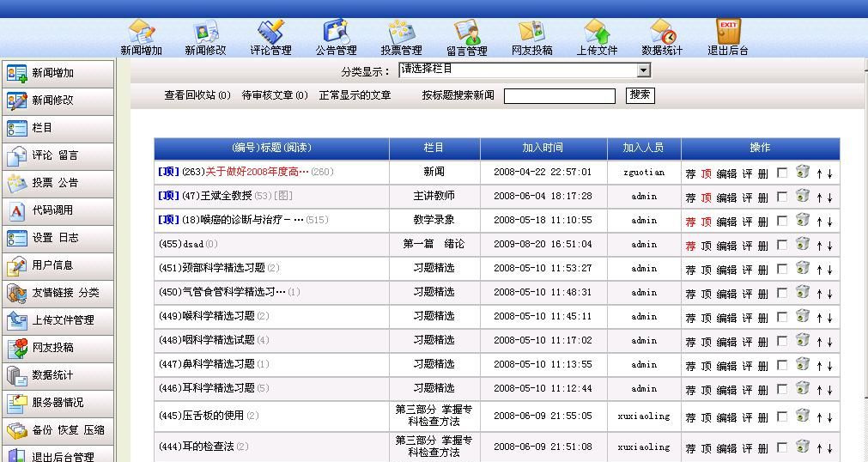Viewport: 868px width, 462px height.
Task: Click the 加入时间 column header
Action: click(x=543, y=148)
